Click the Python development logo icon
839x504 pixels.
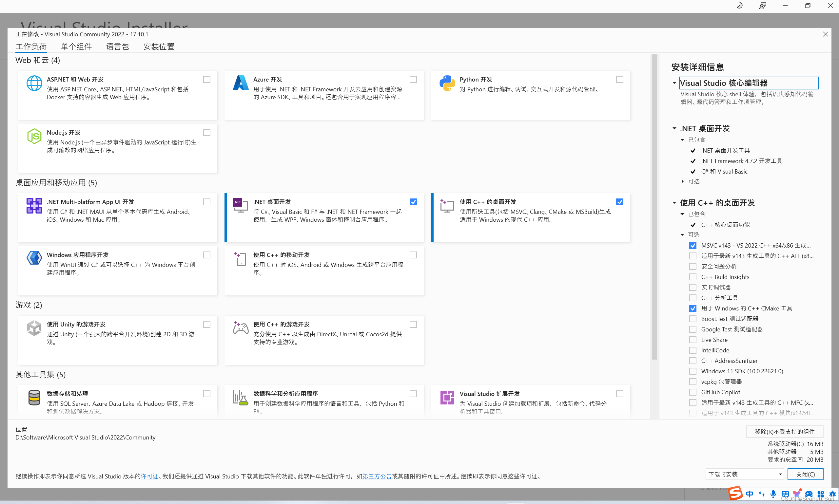(447, 83)
